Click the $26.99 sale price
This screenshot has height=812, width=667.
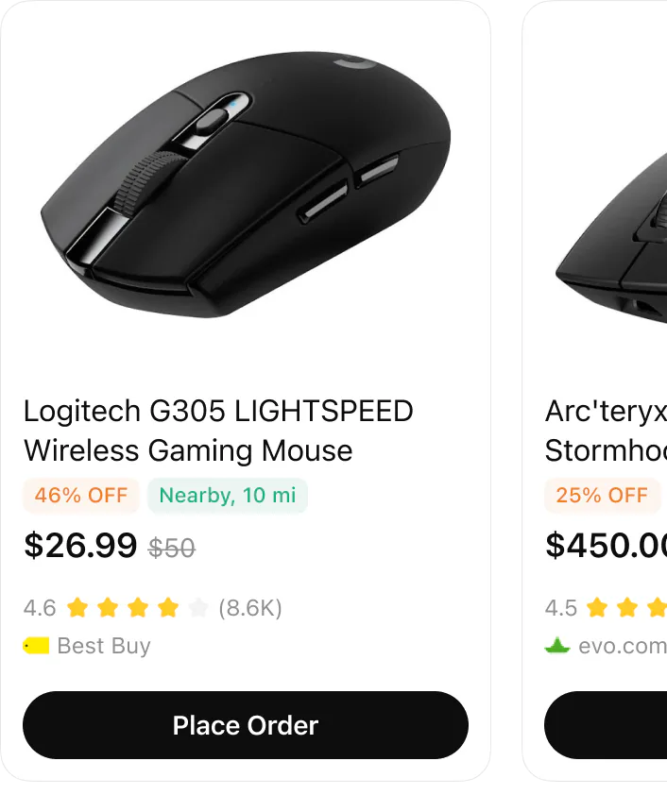80,545
